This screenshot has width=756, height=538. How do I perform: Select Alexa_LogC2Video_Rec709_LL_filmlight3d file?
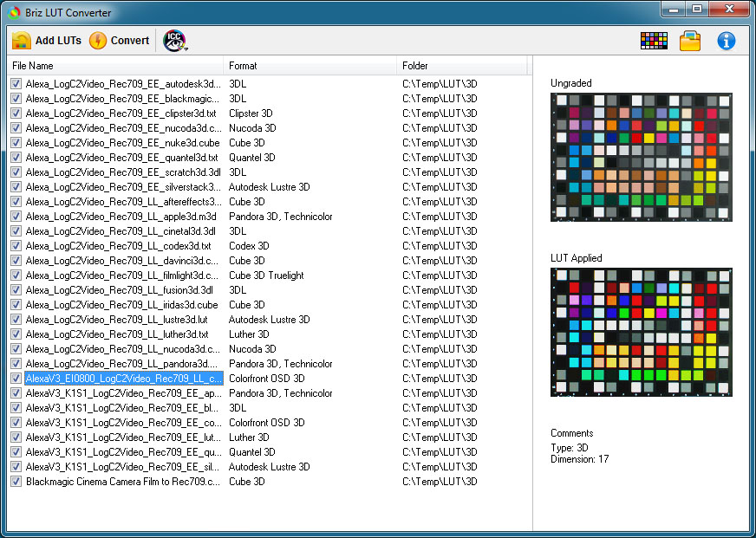pos(122,275)
